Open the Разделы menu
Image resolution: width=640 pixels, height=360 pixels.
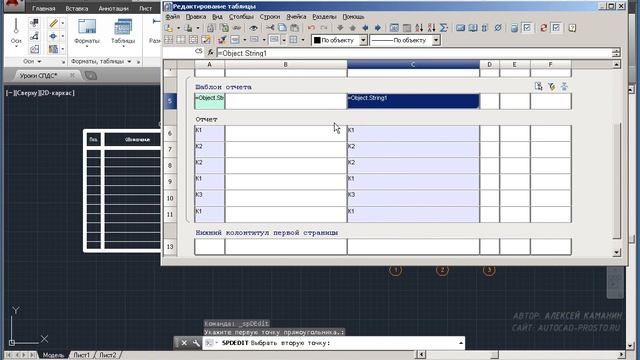coord(324,17)
